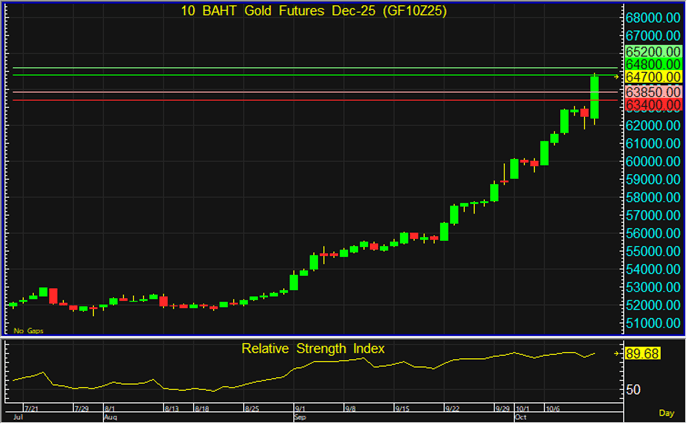
Task: Click the RSI 50 level axis label
Action: click(x=634, y=389)
